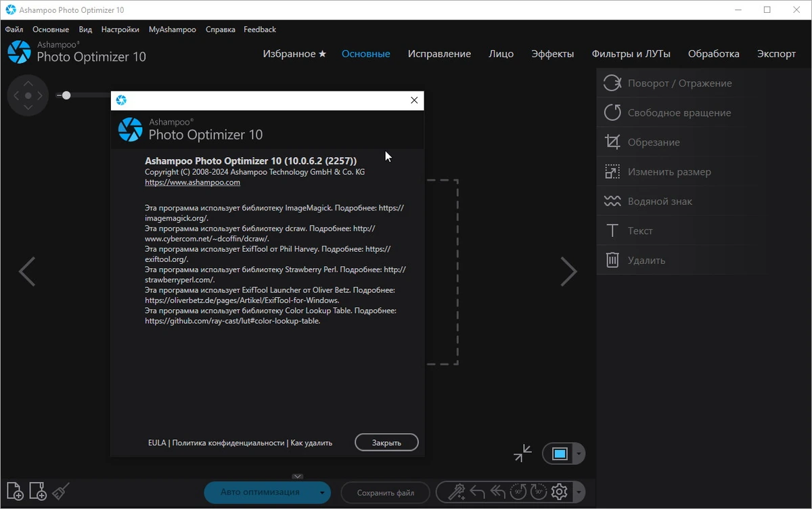This screenshot has height=509, width=812.
Task: Click the add folder icon
Action: point(38,491)
